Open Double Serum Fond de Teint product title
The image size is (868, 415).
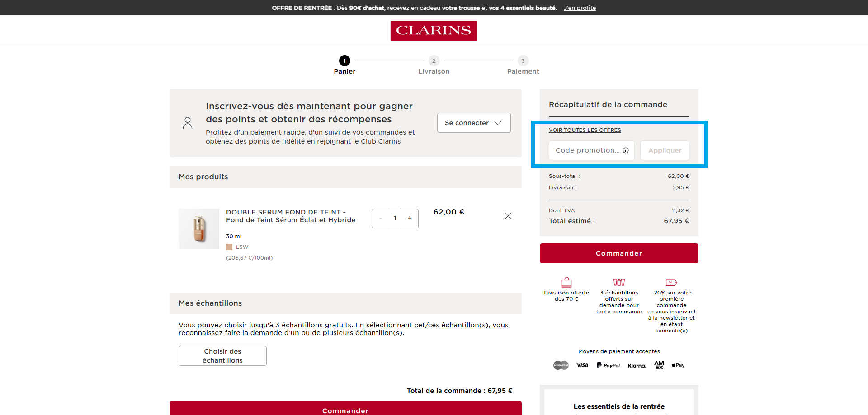tap(291, 216)
